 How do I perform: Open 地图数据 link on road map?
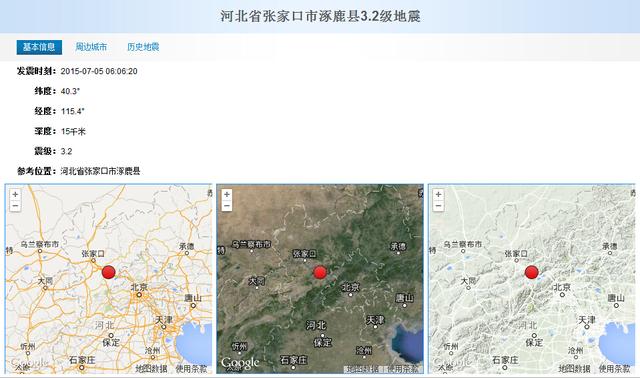point(151,369)
